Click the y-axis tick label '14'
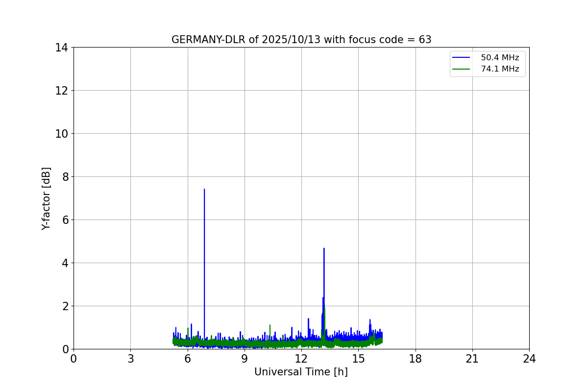The width and height of the screenshot is (588, 392). 62,48
